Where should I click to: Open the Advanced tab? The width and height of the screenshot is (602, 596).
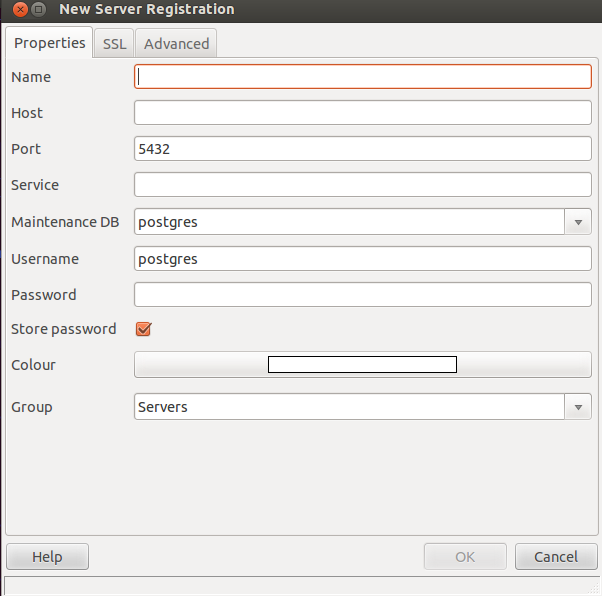(x=176, y=43)
